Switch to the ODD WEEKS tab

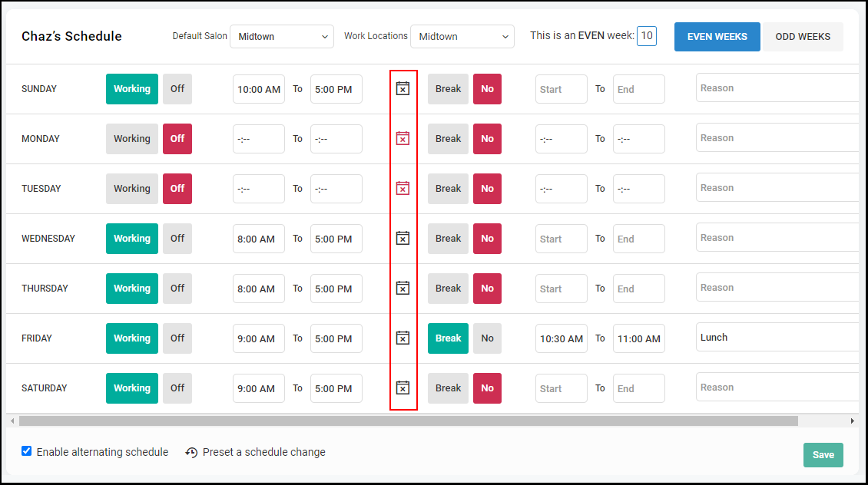click(803, 37)
